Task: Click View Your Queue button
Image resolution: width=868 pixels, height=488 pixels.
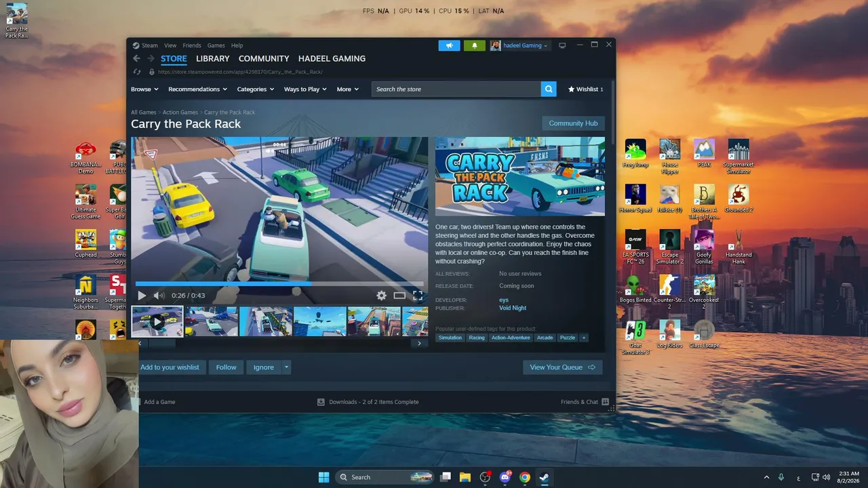Action: pos(563,367)
